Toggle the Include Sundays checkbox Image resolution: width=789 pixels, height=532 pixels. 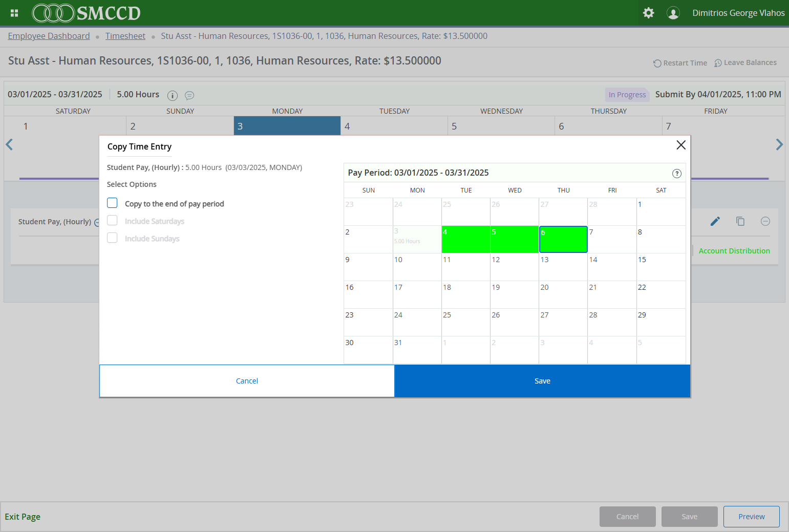tap(112, 238)
